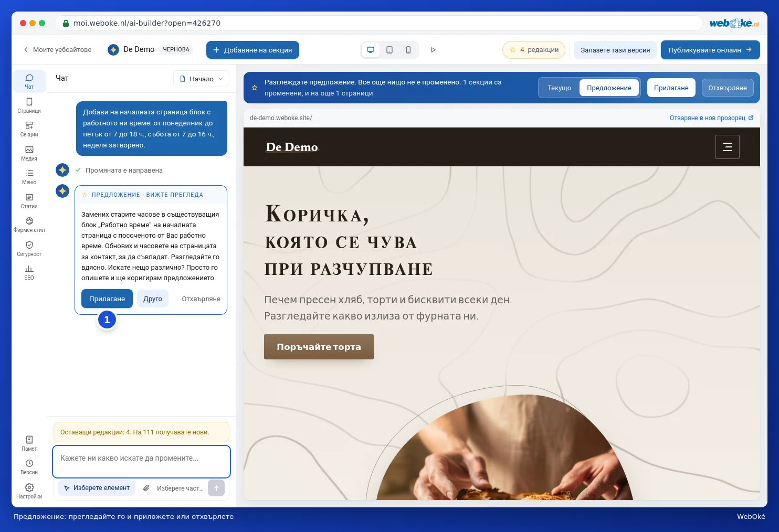Open the Секции sidebar panel
This screenshot has width=779, height=532.
tap(29, 129)
